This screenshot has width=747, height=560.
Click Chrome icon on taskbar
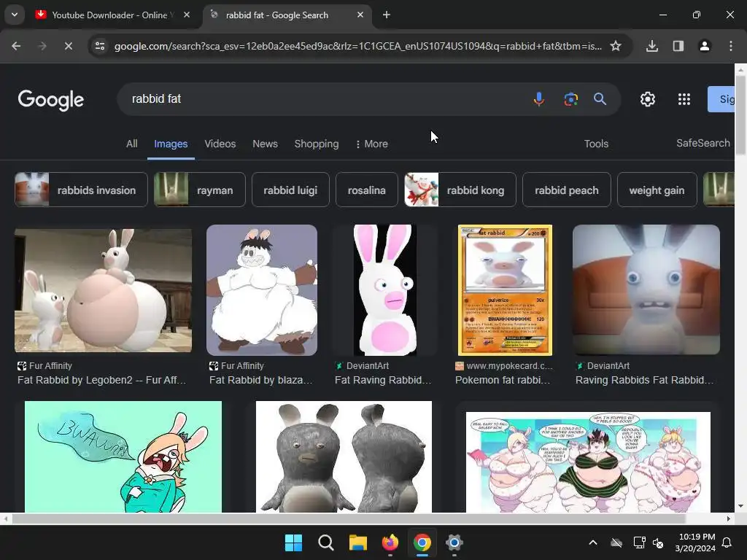pyautogui.click(x=422, y=542)
